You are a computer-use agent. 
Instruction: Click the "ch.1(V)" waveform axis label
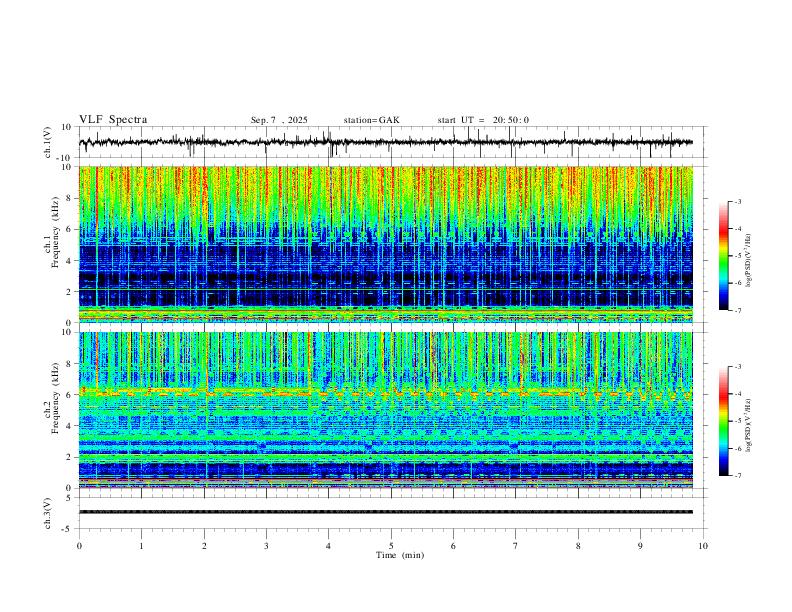coord(48,142)
